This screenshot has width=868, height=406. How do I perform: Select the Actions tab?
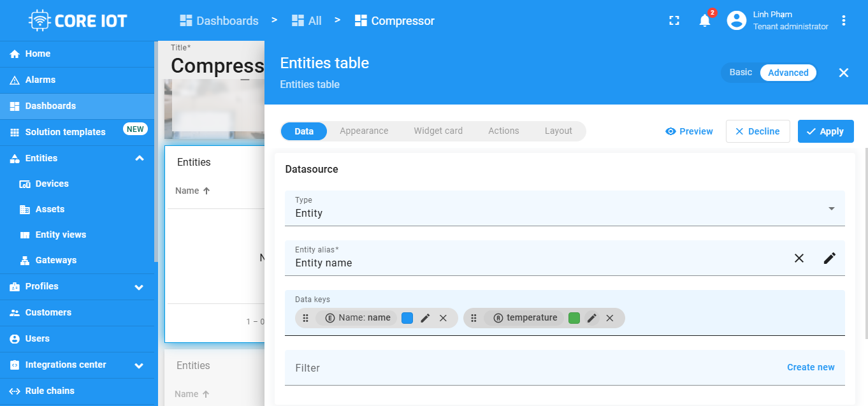coord(503,131)
